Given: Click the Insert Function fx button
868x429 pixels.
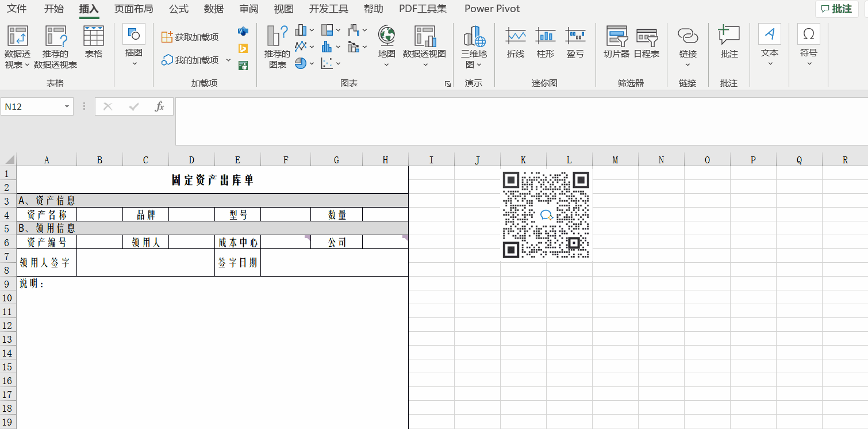Looking at the screenshot, I should tap(160, 106).
